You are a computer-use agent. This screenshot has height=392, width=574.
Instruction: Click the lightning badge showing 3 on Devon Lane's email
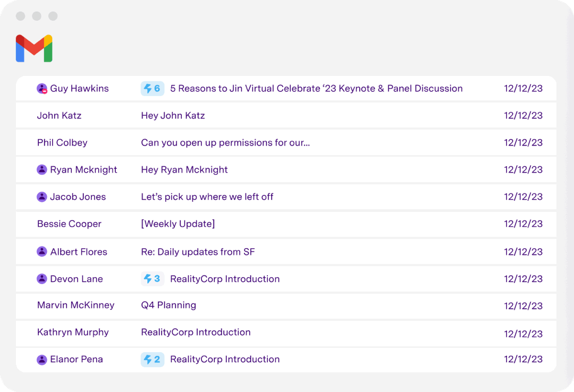[153, 278]
